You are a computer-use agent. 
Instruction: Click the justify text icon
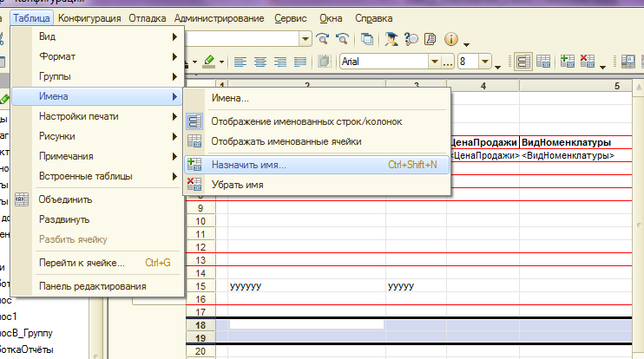point(299,62)
